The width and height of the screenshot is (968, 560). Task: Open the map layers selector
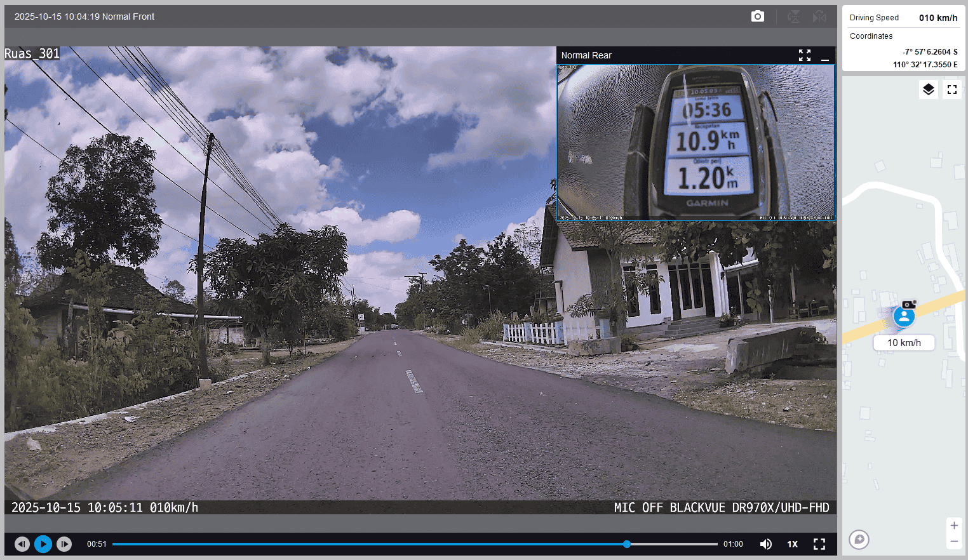[x=928, y=90]
